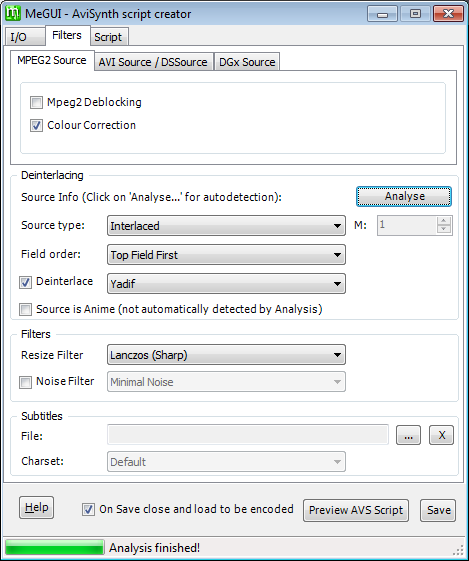Expand the Field order dropdown
Viewport: 469px width, 561px height.
226,255
